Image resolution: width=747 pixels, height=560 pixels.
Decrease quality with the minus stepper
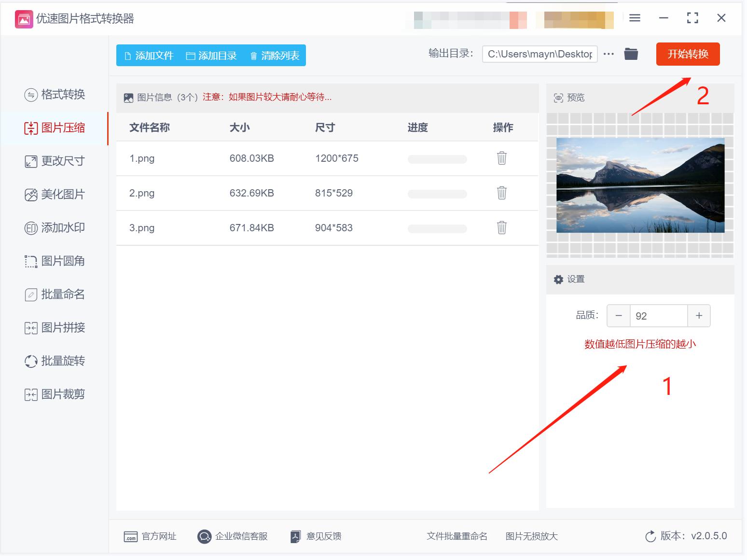(618, 315)
